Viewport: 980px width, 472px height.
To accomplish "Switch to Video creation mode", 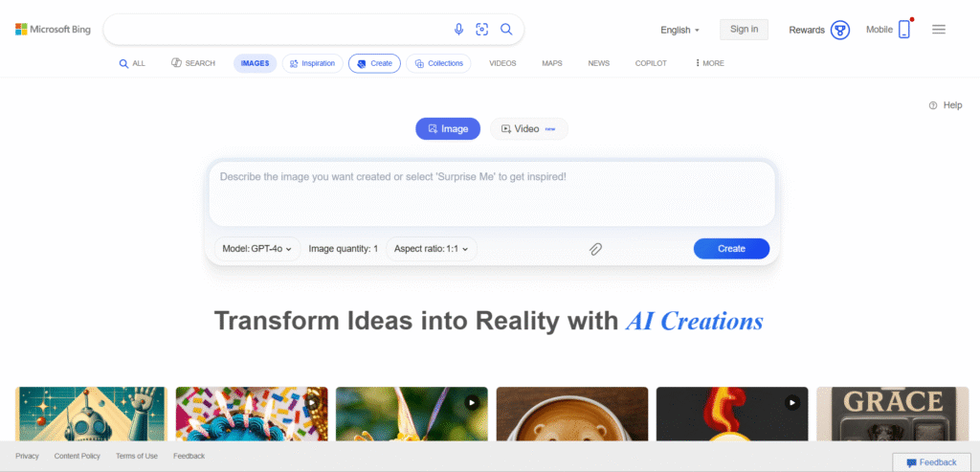I will point(528,129).
